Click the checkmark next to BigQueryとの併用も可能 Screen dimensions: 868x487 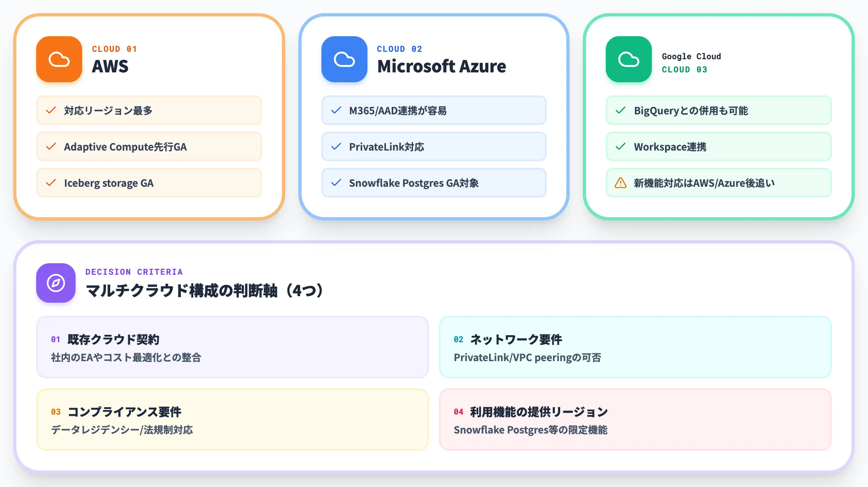(x=621, y=110)
